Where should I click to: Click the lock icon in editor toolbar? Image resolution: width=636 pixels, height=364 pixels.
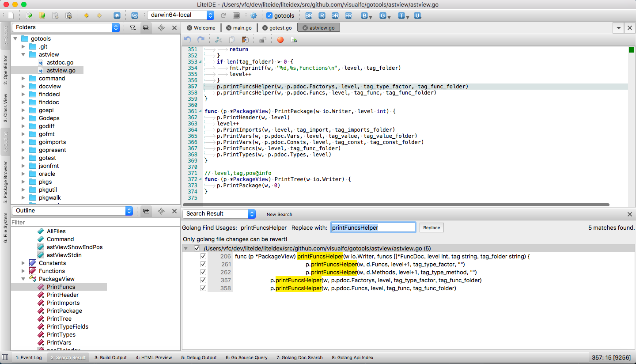262,40
